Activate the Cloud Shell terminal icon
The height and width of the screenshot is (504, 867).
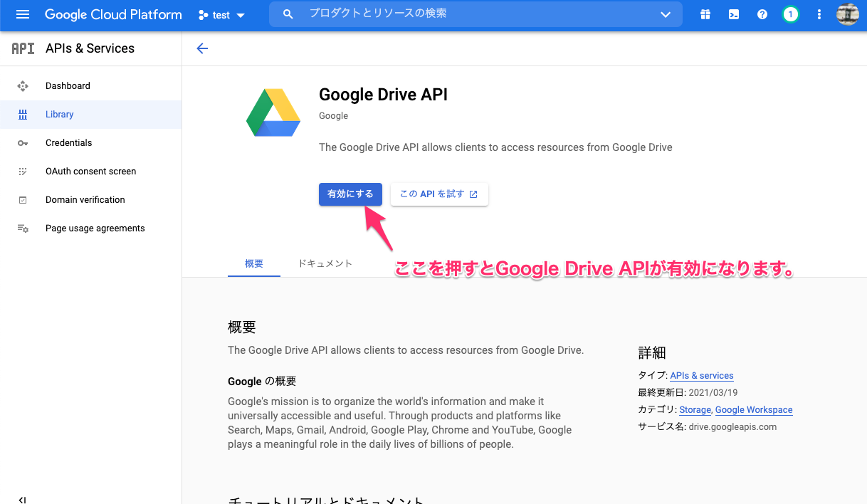click(733, 14)
